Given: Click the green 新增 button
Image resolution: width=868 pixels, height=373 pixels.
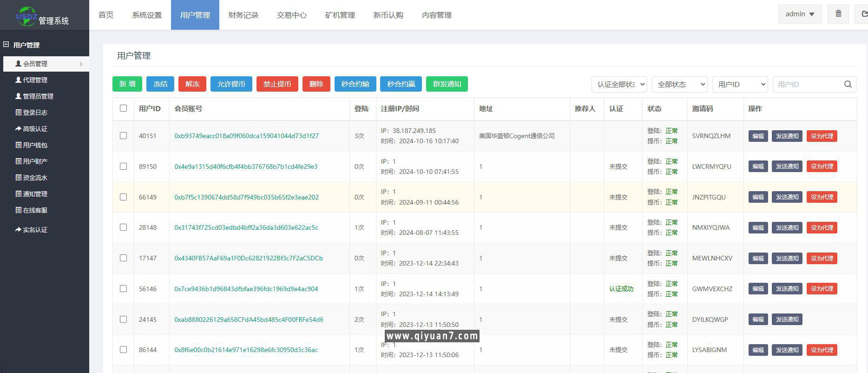Looking at the screenshot, I should pos(127,84).
